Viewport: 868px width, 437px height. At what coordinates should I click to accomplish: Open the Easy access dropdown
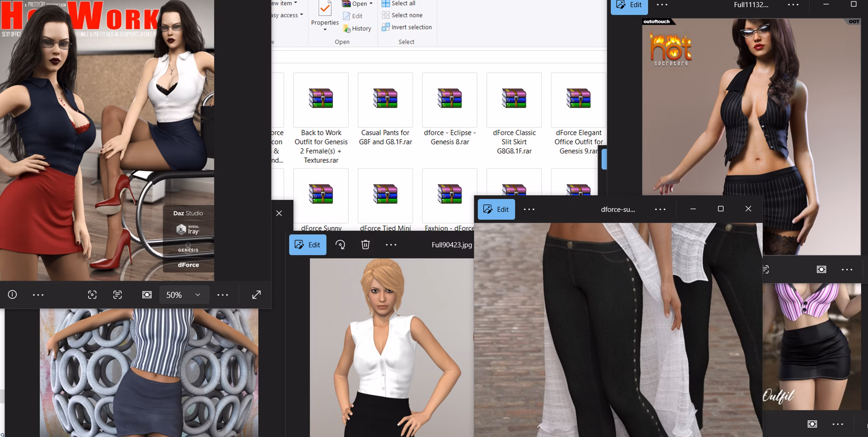click(x=301, y=15)
